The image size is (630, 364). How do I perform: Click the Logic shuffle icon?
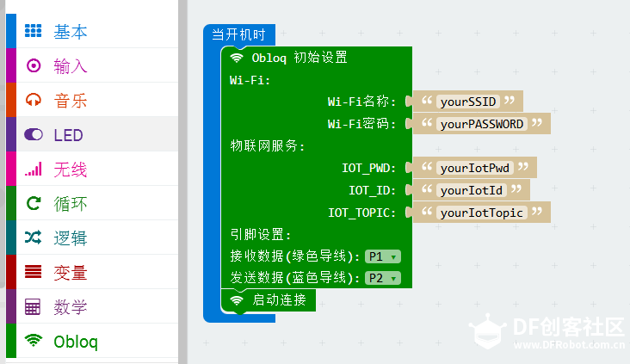tap(34, 238)
